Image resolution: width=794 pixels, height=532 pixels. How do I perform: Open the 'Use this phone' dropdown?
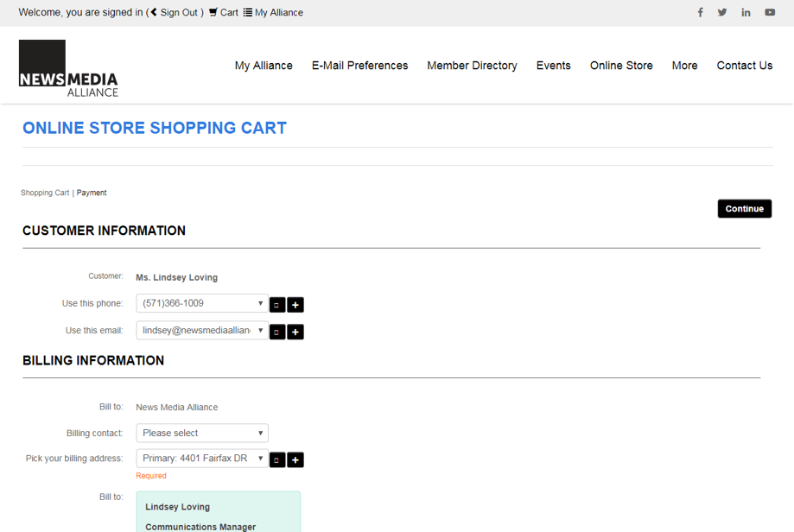[x=202, y=303]
